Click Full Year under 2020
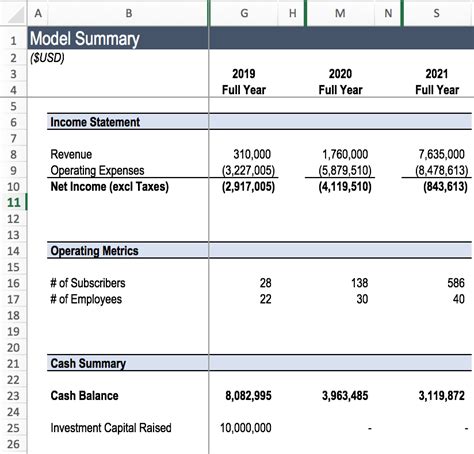The image size is (474, 454). point(340,90)
